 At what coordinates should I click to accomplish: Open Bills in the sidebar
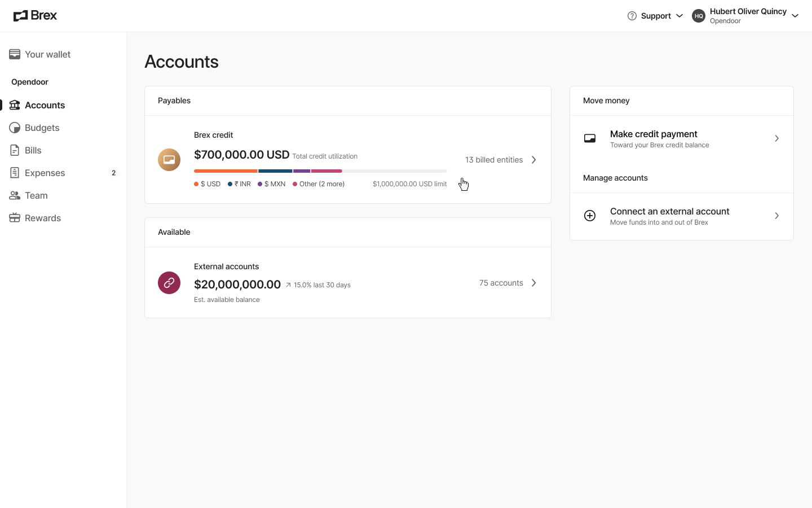tap(33, 150)
